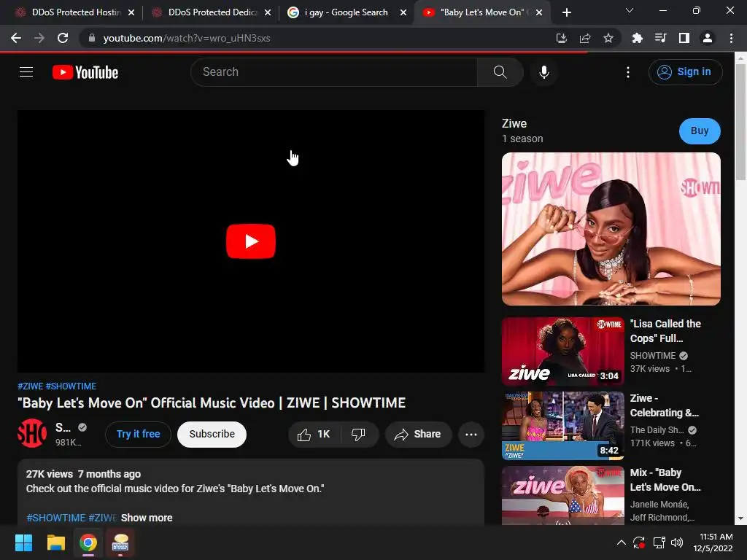Click Lisa Called the Cops title text
The width and height of the screenshot is (747, 560).
(x=665, y=331)
